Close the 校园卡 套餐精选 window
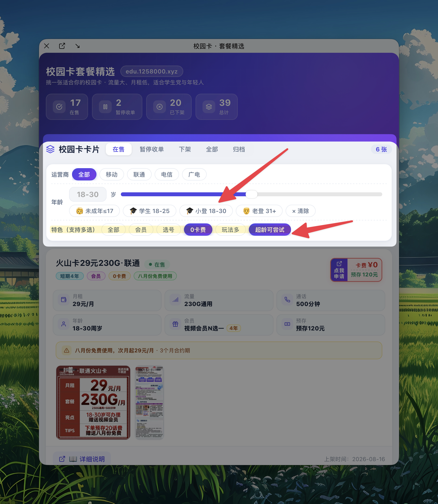The image size is (438, 504). tap(47, 46)
